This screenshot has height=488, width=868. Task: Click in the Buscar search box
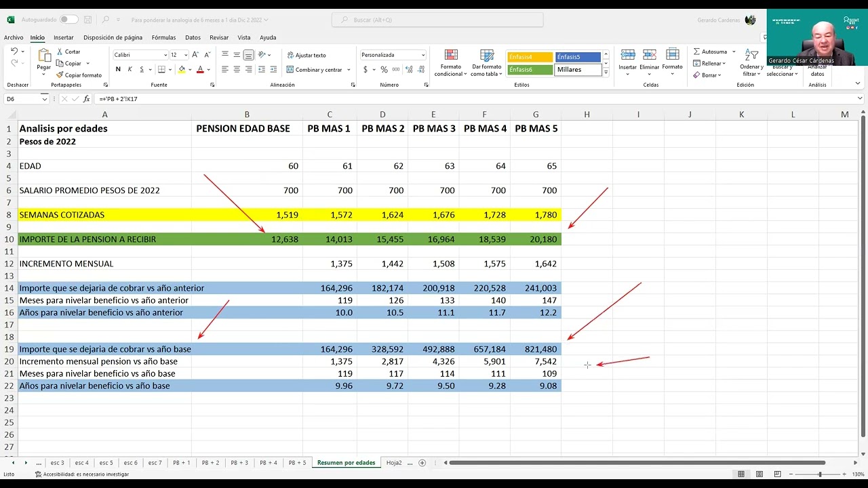pos(437,20)
